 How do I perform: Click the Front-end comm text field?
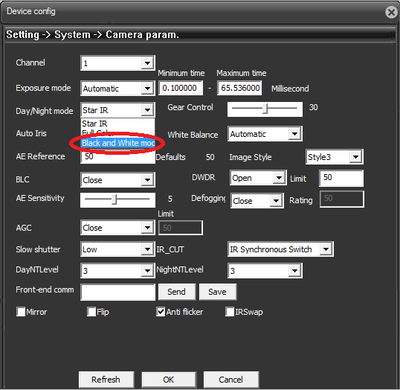(x=118, y=292)
